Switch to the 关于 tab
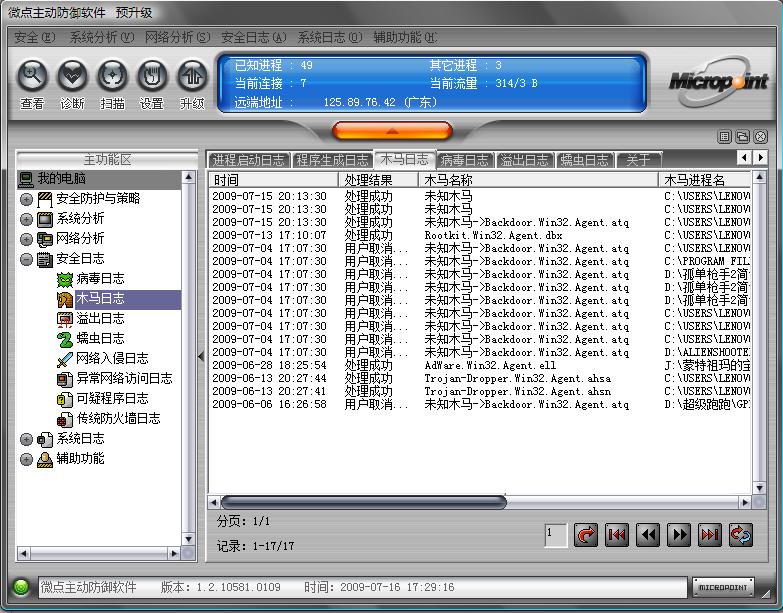Viewport: 783px width, 613px height. coord(639,160)
